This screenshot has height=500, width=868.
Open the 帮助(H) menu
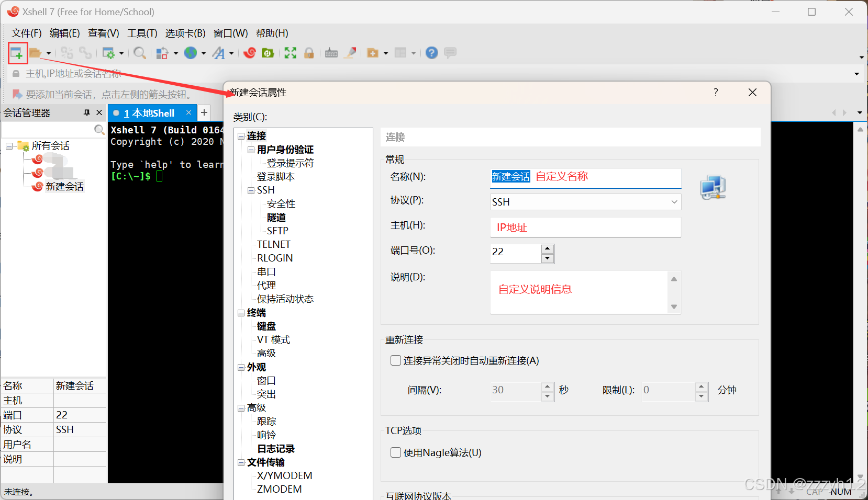[x=272, y=33]
